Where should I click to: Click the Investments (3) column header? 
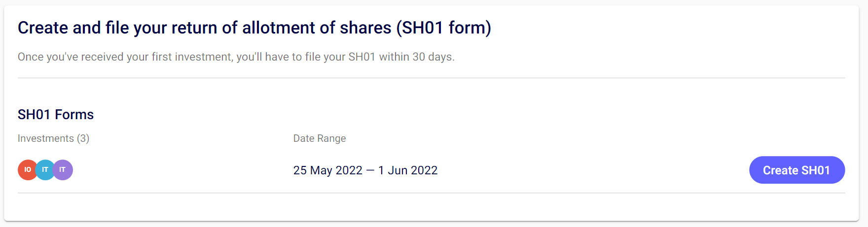pyautogui.click(x=53, y=138)
